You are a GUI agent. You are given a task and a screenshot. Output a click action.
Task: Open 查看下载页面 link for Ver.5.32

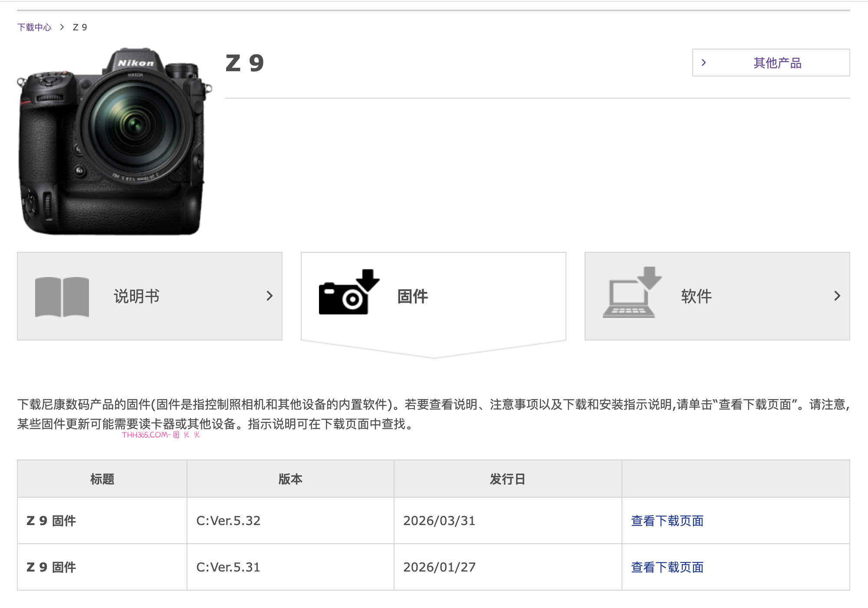667,521
